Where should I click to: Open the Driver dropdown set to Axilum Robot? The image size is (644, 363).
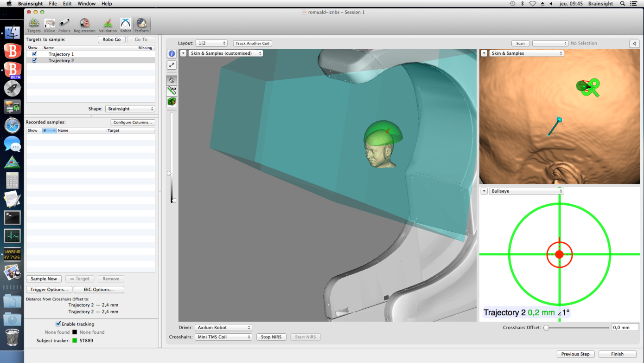point(223,328)
